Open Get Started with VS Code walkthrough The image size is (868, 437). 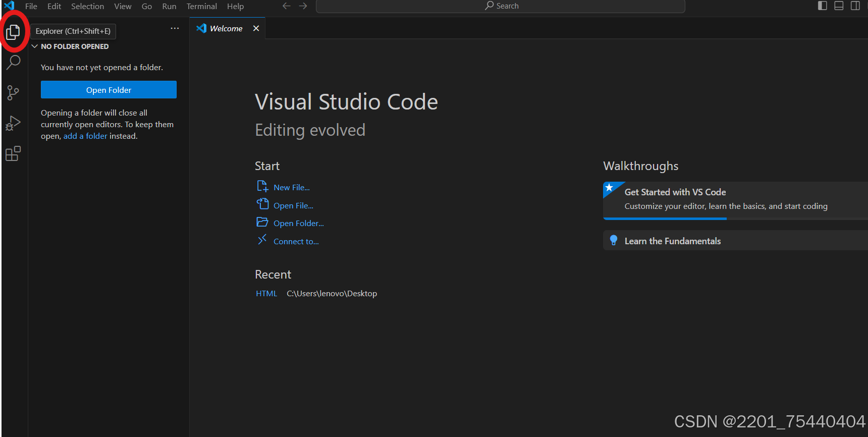pyautogui.click(x=735, y=200)
